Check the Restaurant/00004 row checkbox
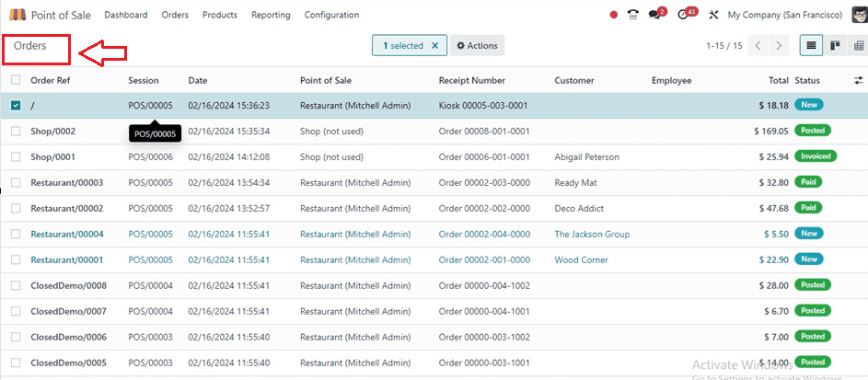The width and height of the screenshot is (868, 380). [16, 234]
